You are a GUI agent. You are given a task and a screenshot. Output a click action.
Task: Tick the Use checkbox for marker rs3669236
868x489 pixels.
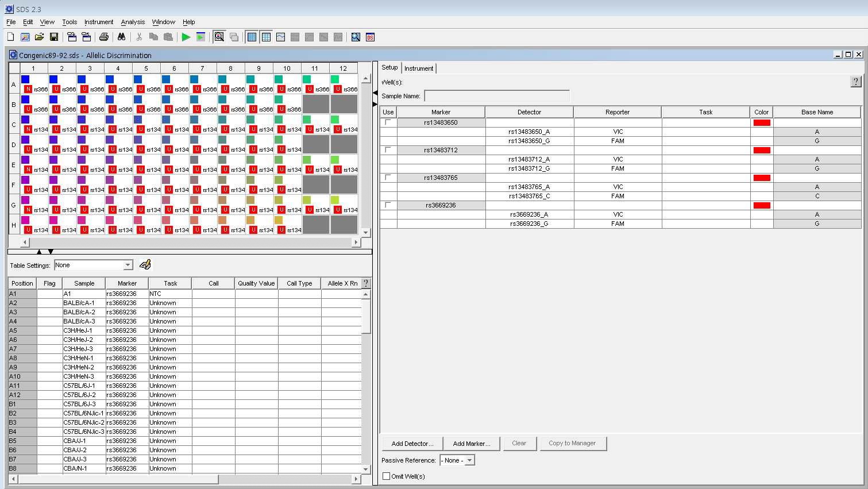(388, 205)
